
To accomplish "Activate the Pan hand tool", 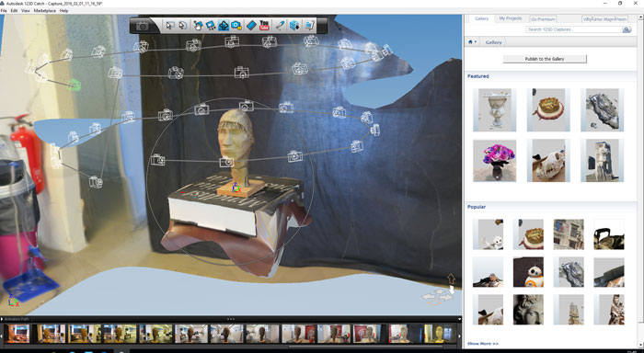I will [x=198, y=26].
